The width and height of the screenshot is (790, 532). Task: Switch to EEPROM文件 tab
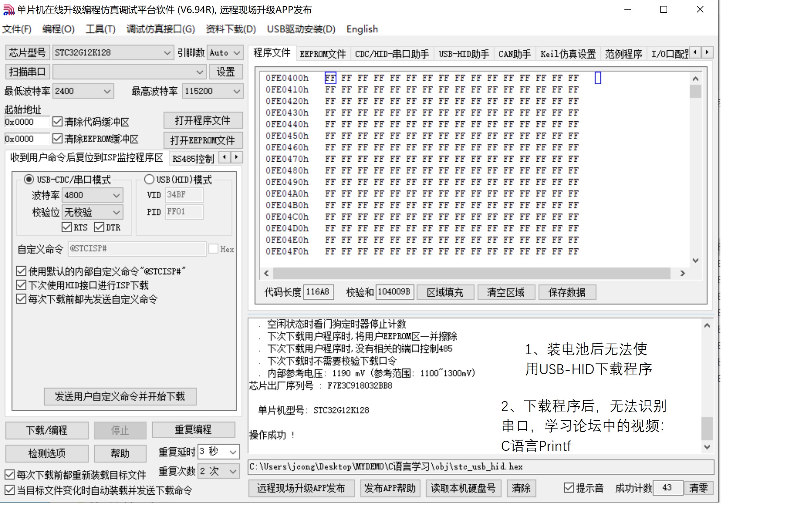point(323,54)
